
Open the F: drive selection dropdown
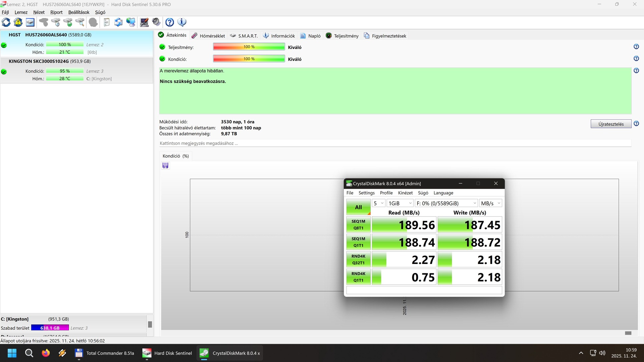click(446, 203)
